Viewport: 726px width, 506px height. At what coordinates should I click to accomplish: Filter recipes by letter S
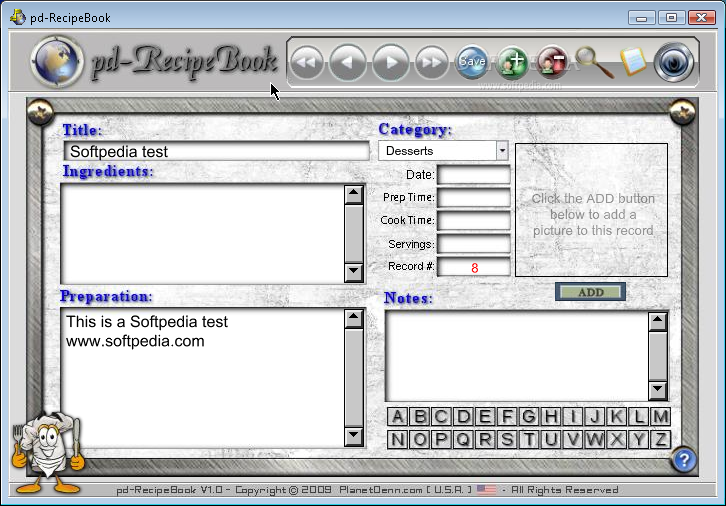pos(507,439)
